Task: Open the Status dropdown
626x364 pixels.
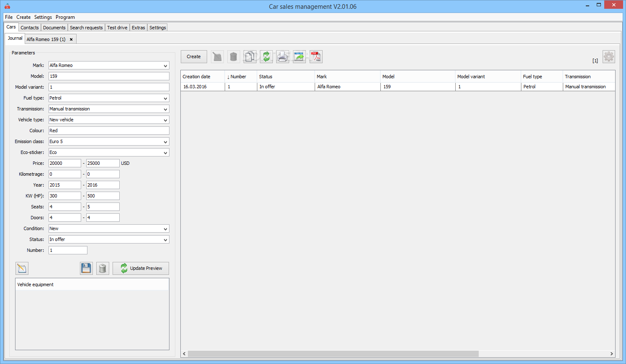Action: coord(166,240)
